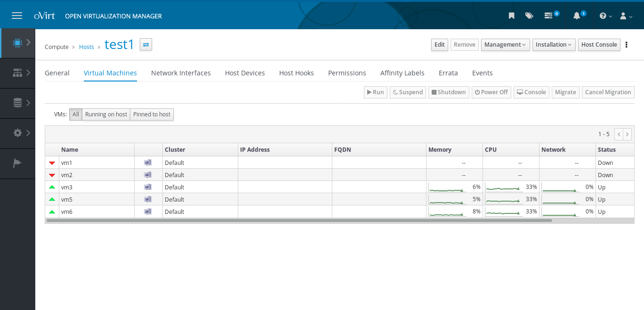
Task: Open the notifications bell icon
Action: coord(577,16)
